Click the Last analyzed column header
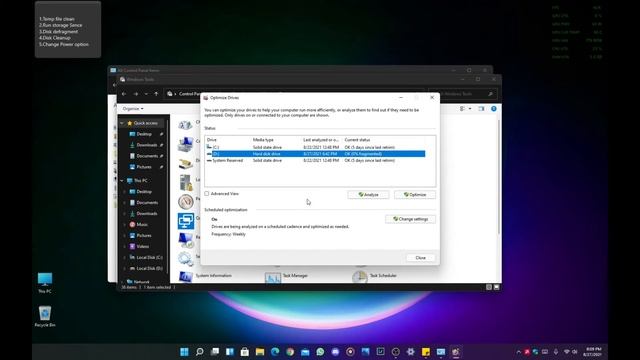Viewport: 640px width, 360px height. pyautogui.click(x=321, y=140)
